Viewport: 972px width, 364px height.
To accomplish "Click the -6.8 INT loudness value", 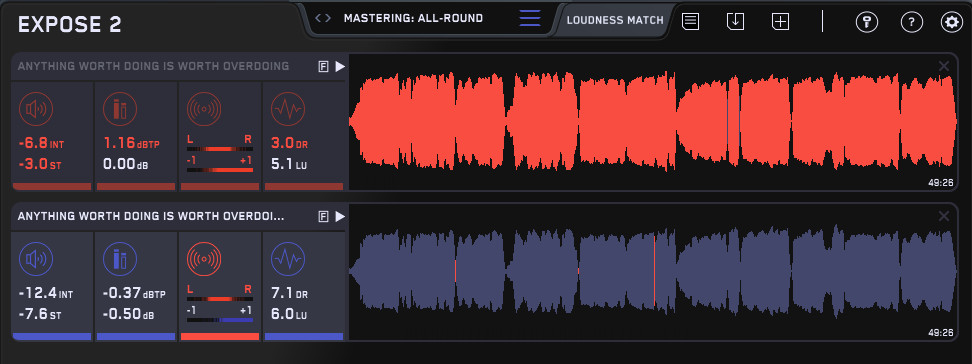I will click(x=41, y=144).
